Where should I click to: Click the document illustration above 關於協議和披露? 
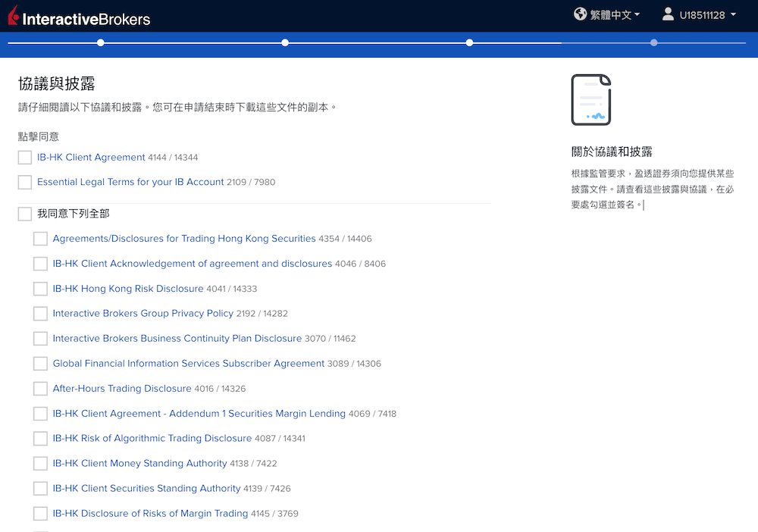coord(590,99)
